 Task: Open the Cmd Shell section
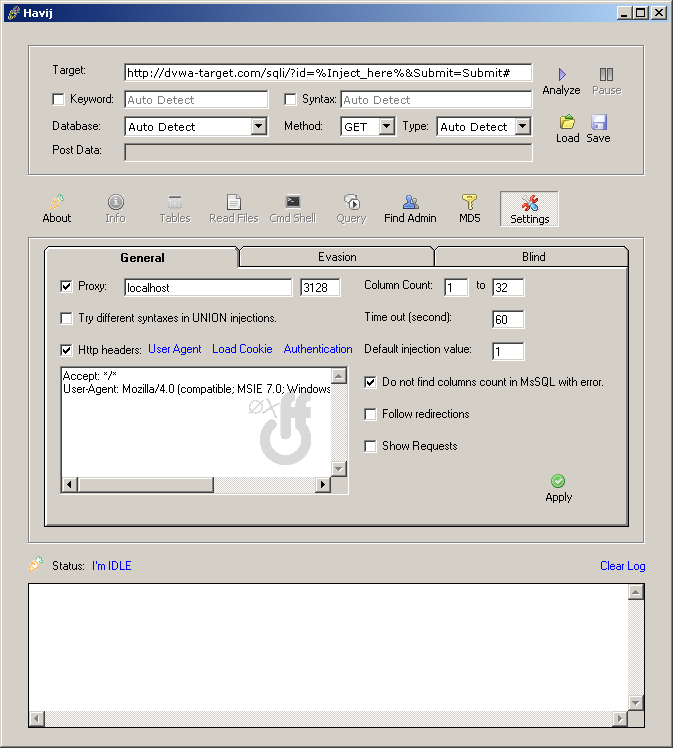[x=293, y=209]
